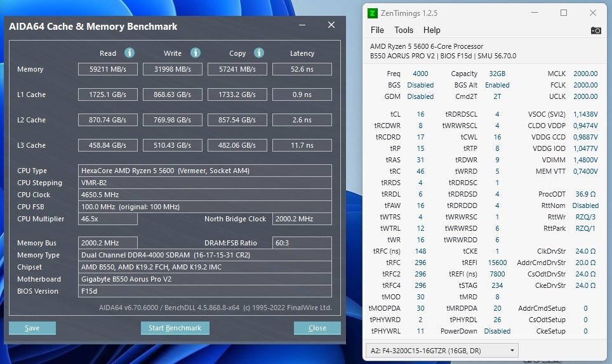Click the Close button in AIDA64
The image size is (612, 364).
[317, 328]
